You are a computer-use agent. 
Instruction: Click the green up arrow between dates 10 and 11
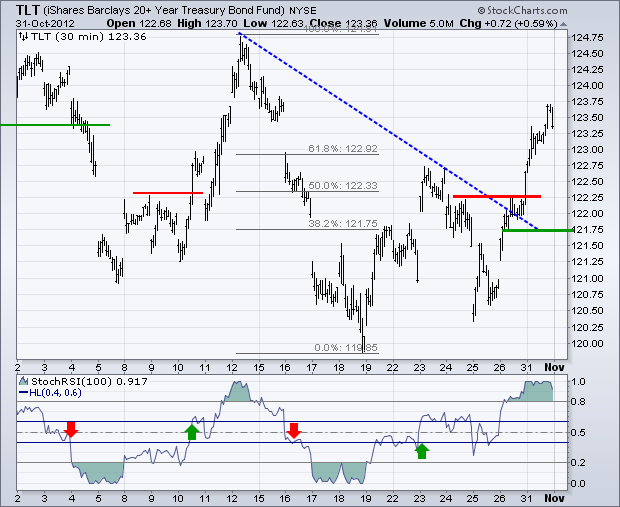click(192, 432)
